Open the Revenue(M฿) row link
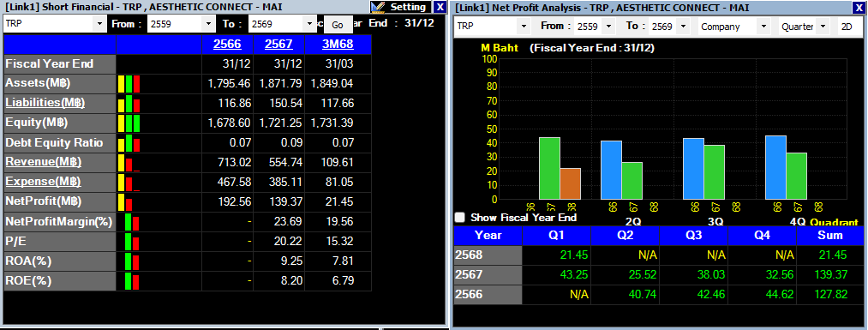 pyautogui.click(x=43, y=162)
